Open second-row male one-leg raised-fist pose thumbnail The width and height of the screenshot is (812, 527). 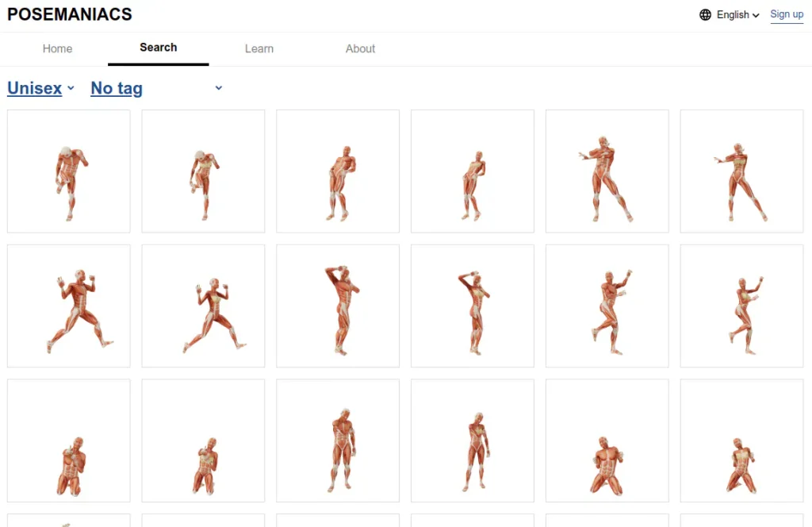point(607,306)
